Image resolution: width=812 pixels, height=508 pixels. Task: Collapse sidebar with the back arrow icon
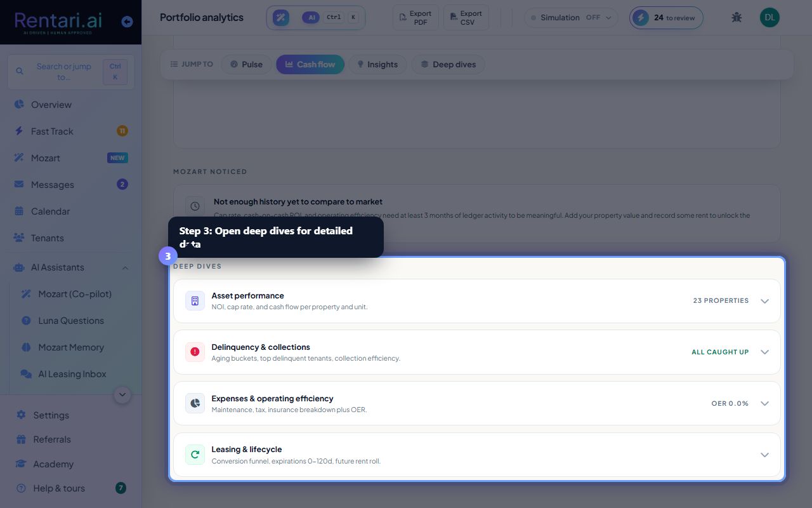pos(127,22)
